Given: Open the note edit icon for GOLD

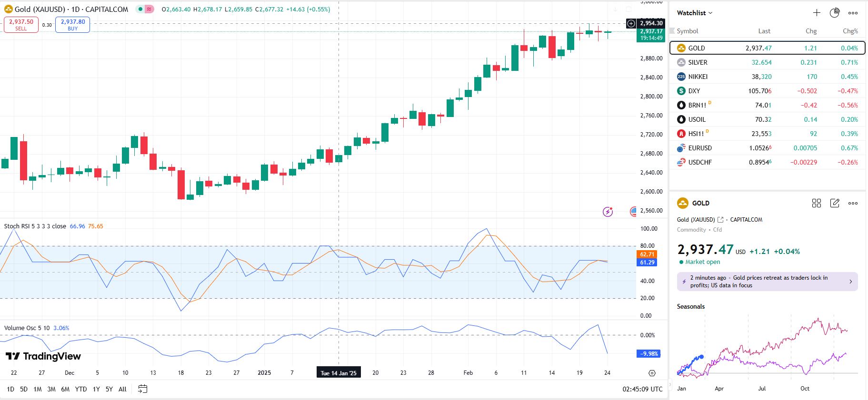Looking at the screenshot, I should tap(835, 203).
